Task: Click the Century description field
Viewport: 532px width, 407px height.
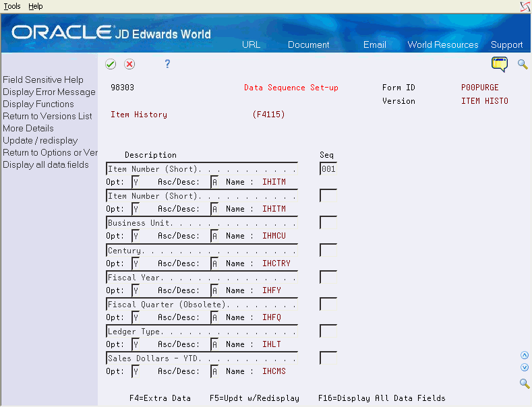Action: pos(202,250)
